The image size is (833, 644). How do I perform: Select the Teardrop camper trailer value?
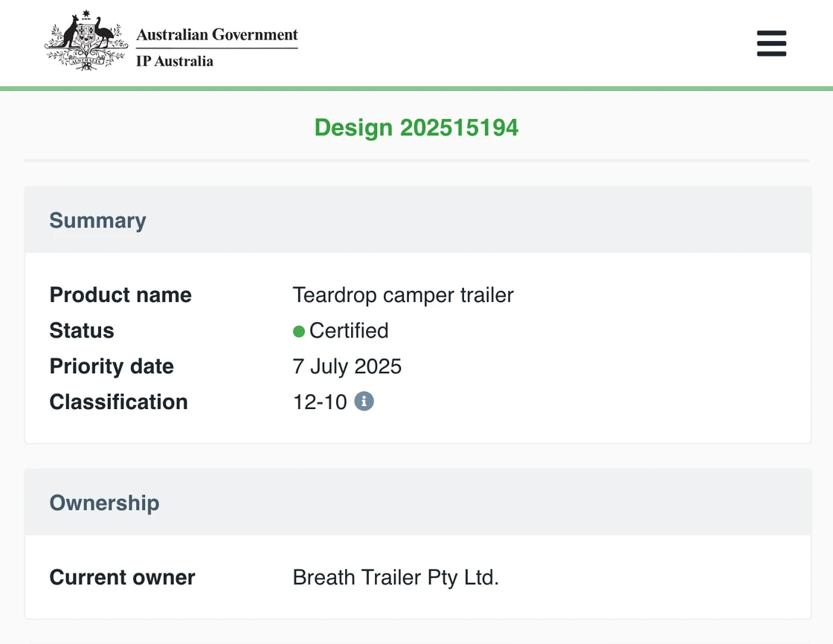[403, 295]
